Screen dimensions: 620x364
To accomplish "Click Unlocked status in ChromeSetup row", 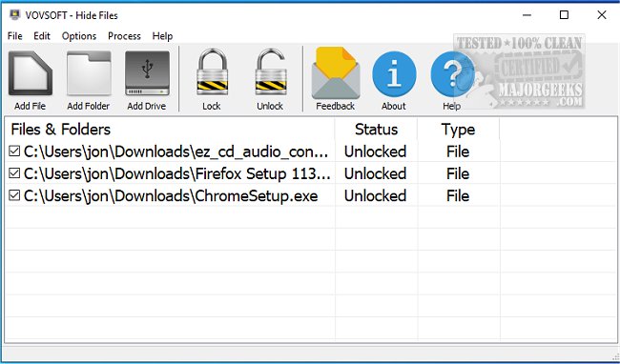I will tap(375, 196).
